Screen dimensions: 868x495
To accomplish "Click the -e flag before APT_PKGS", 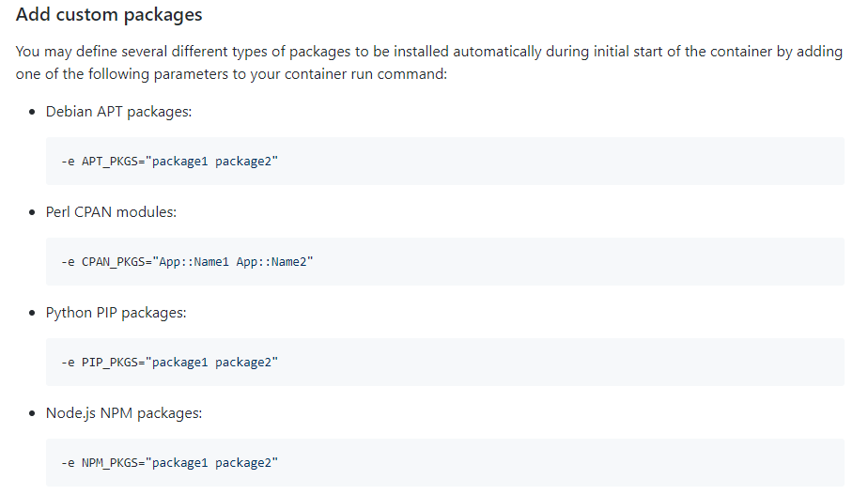I will (x=68, y=162).
